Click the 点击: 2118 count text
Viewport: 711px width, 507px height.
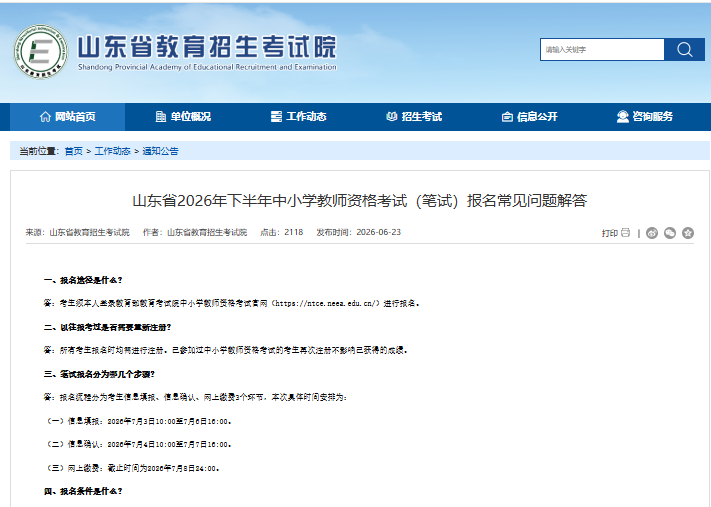pyautogui.click(x=282, y=232)
